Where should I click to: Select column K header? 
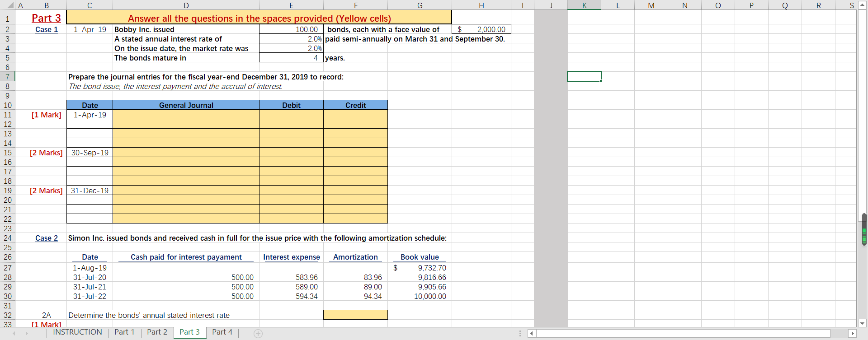584,5
